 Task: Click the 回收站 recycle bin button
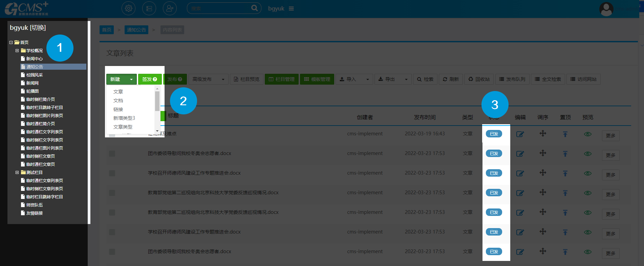point(479,79)
